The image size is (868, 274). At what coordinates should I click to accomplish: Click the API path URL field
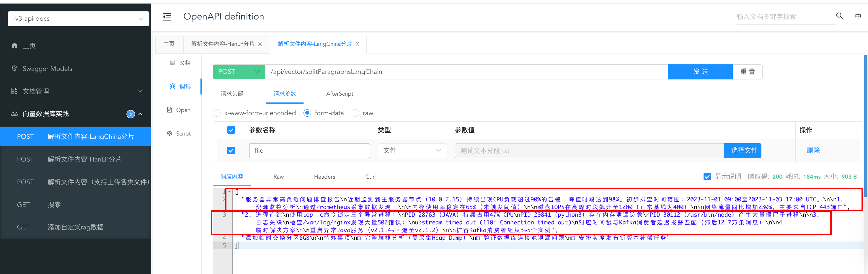pos(466,72)
